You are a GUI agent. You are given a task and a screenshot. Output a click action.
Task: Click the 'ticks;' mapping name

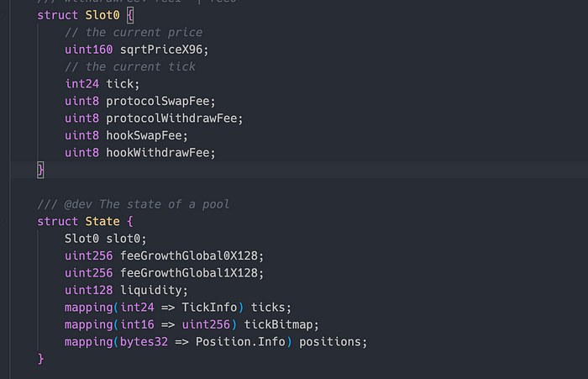271,308
